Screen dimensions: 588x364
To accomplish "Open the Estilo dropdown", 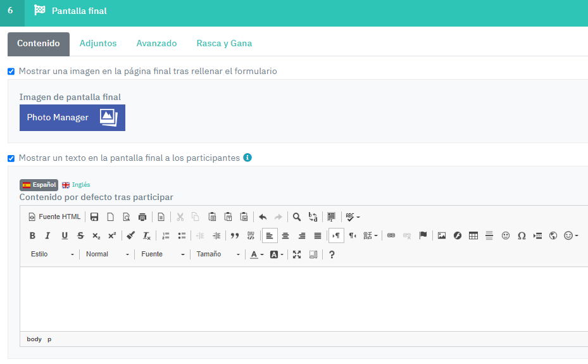I will [x=52, y=254].
